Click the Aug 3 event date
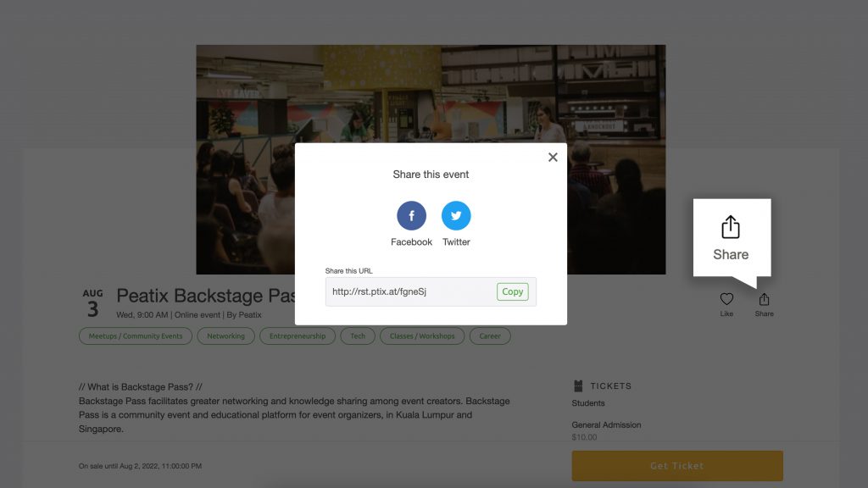This screenshot has width=868, height=488. (92, 304)
